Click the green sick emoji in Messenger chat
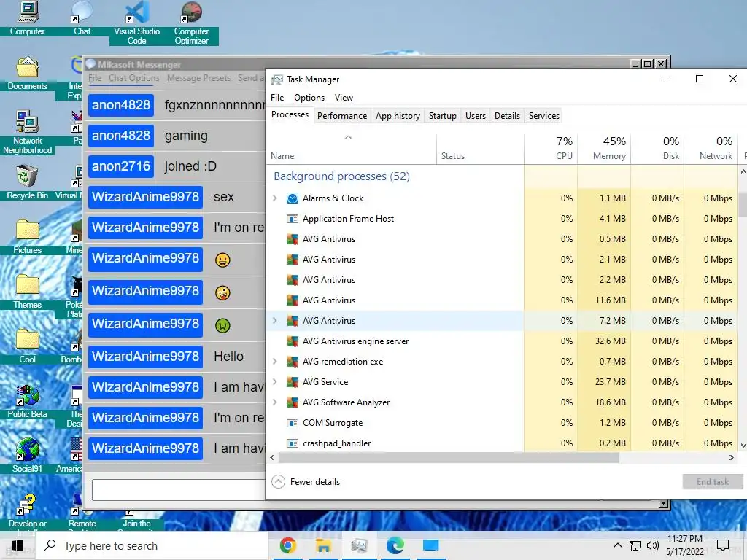This screenshot has height=560, width=747. point(222,325)
